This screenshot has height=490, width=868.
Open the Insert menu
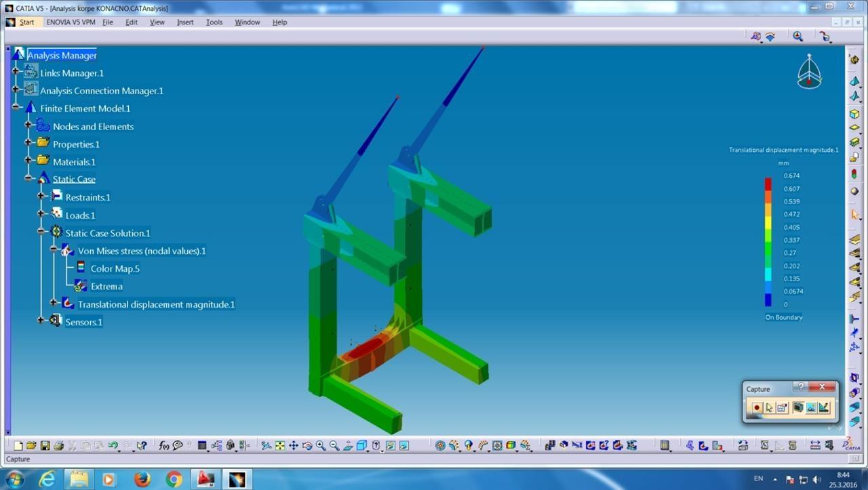pyautogui.click(x=185, y=22)
